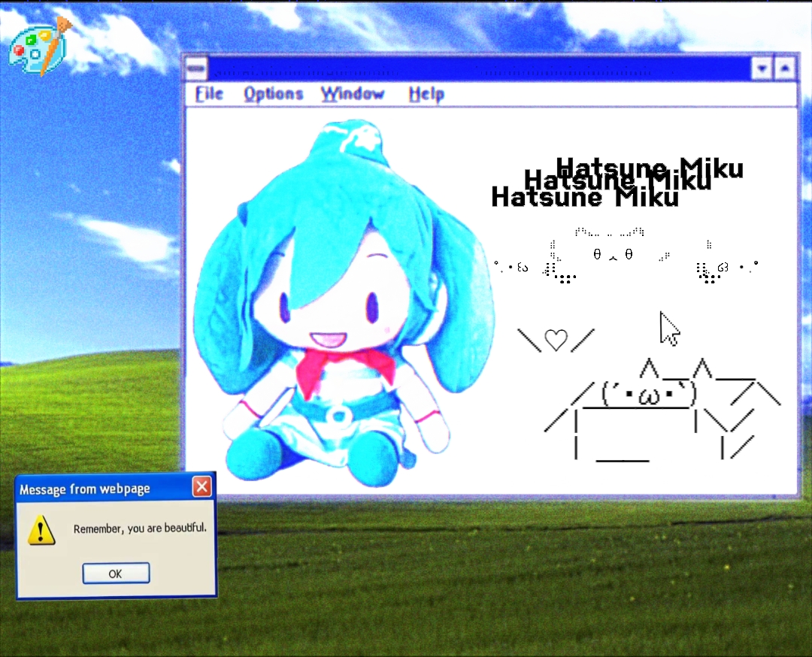The image size is (812, 657).
Task: Close the Message from webpage dialog
Action: click(202, 486)
